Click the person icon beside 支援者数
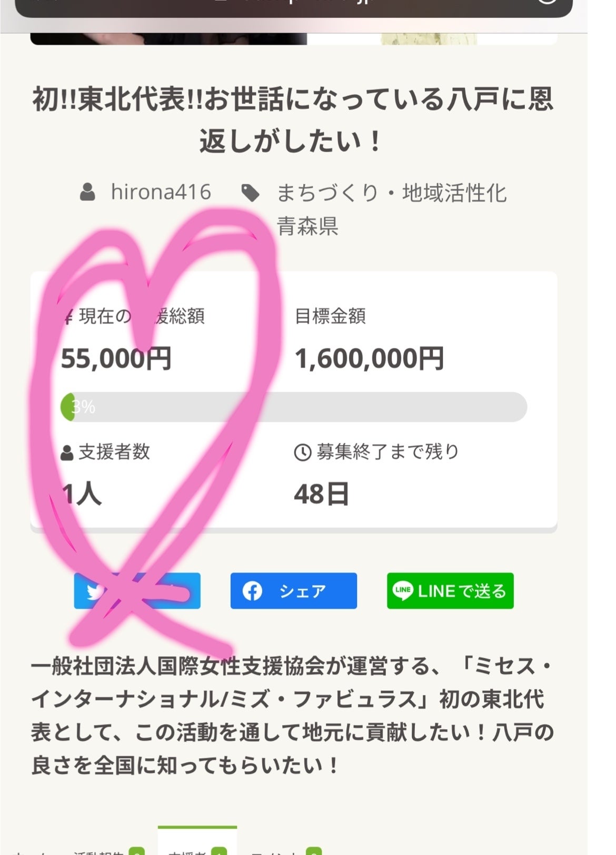This screenshot has height=855, width=616. (67, 453)
